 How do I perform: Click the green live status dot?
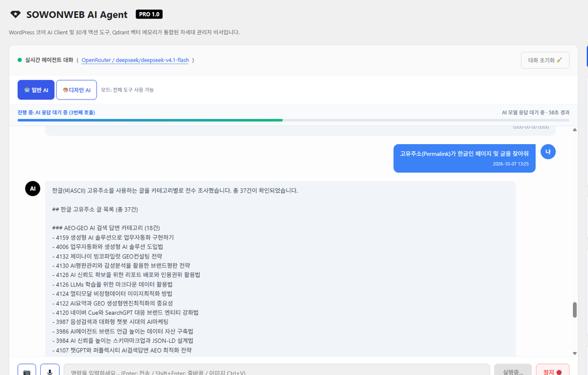tap(20, 60)
